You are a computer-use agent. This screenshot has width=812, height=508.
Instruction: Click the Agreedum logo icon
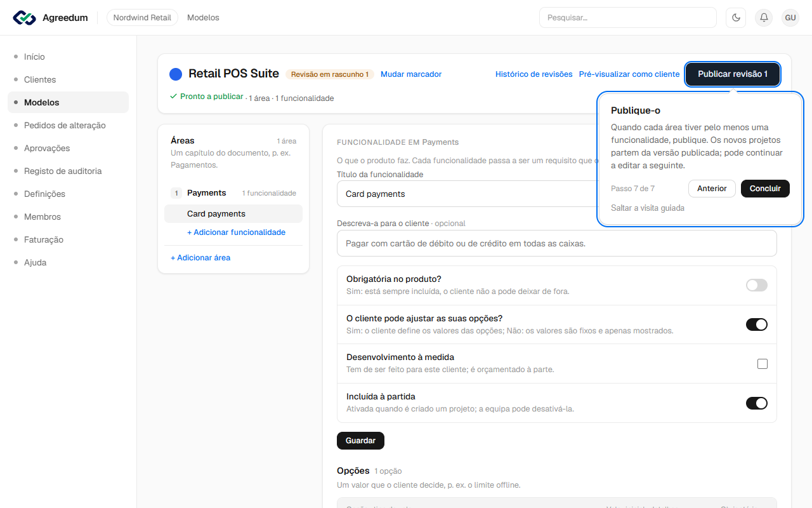pyautogui.click(x=25, y=18)
